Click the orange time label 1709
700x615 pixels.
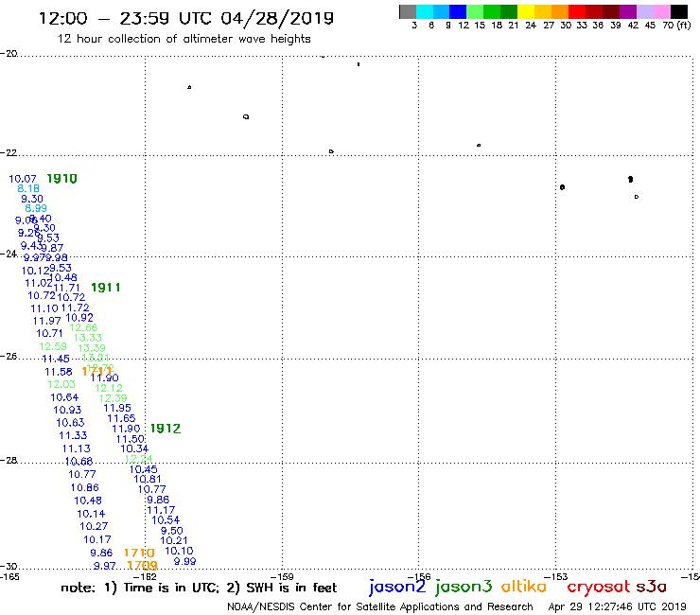(x=143, y=566)
